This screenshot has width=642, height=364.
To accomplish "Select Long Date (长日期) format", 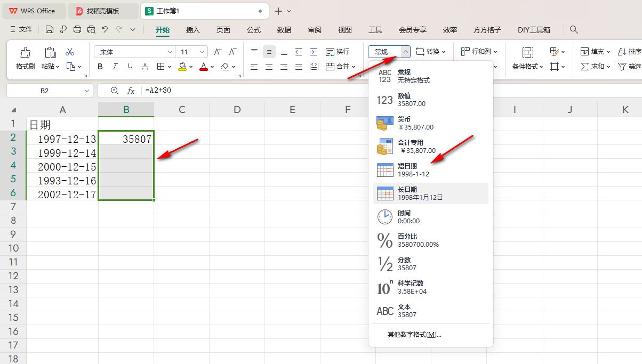I will click(431, 193).
